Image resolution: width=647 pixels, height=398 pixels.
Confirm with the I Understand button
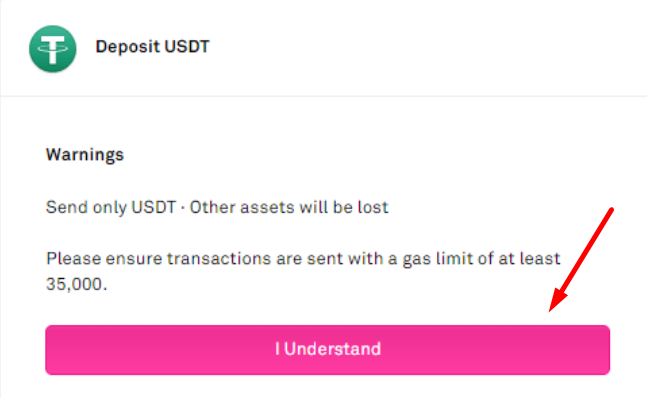pos(328,350)
